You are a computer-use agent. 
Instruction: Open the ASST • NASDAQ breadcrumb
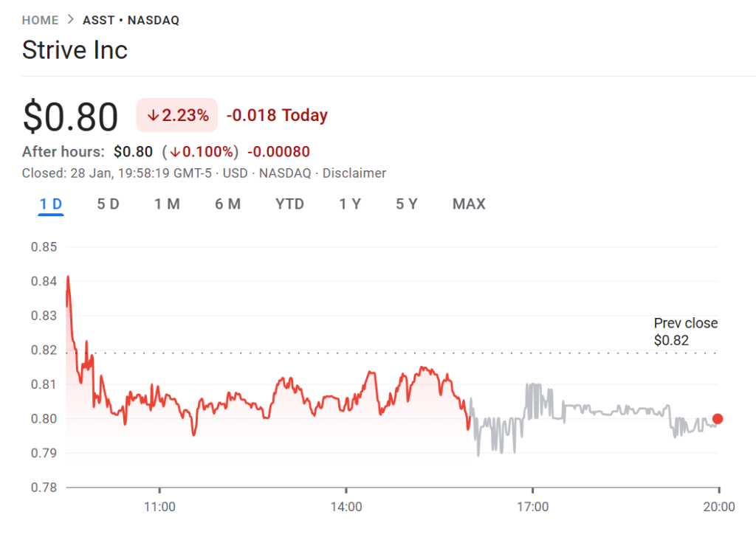[x=131, y=21]
